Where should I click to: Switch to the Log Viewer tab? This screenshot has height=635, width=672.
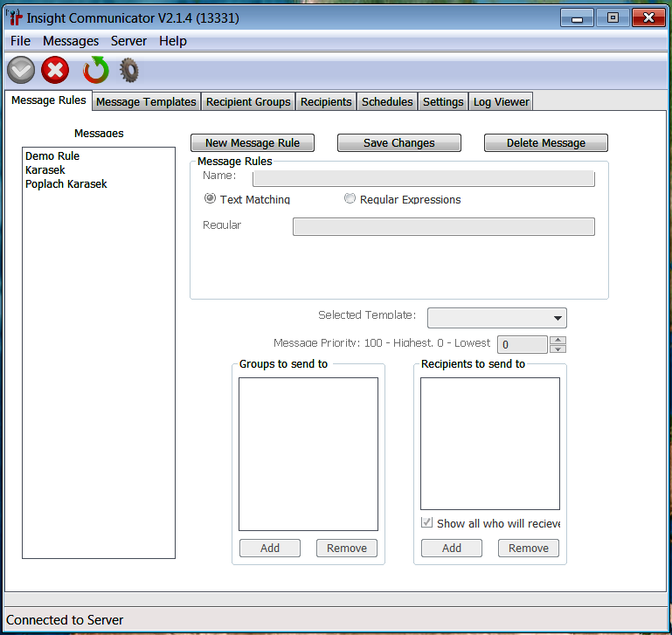coord(501,102)
